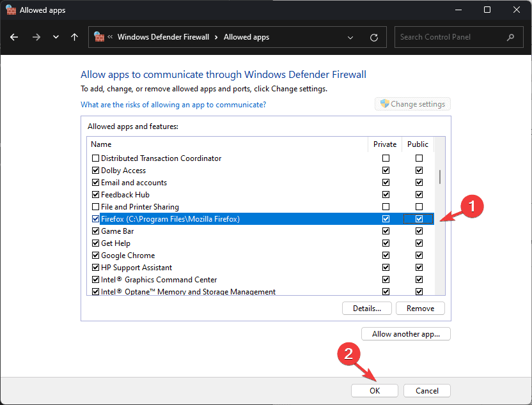The width and height of the screenshot is (532, 405).
Task: Select Intel Optane Memory and Storage Management row
Action: [x=260, y=291]
